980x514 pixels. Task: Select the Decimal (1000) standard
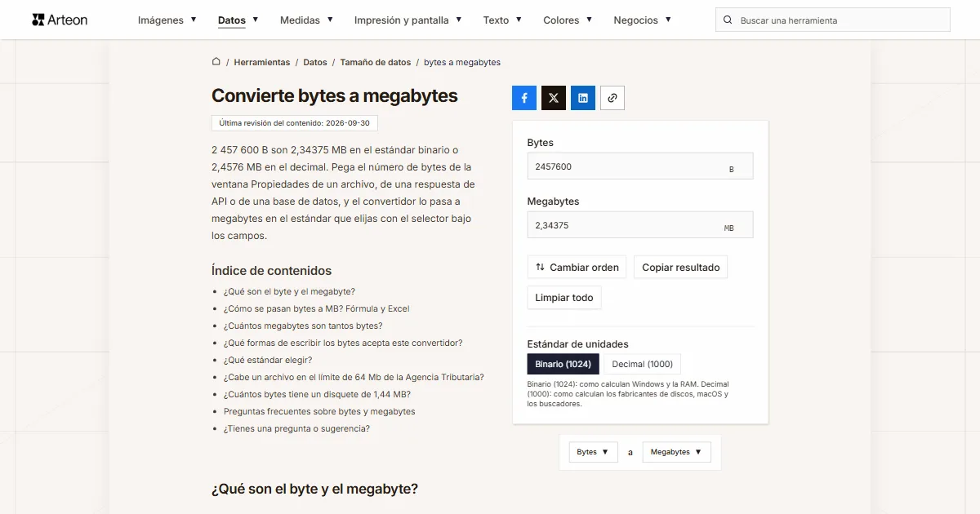click(x=643, y=364)
